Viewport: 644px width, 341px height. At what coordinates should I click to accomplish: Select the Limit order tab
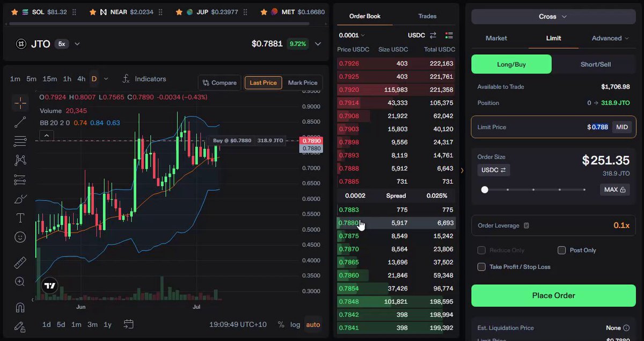[x=554, y=38]
